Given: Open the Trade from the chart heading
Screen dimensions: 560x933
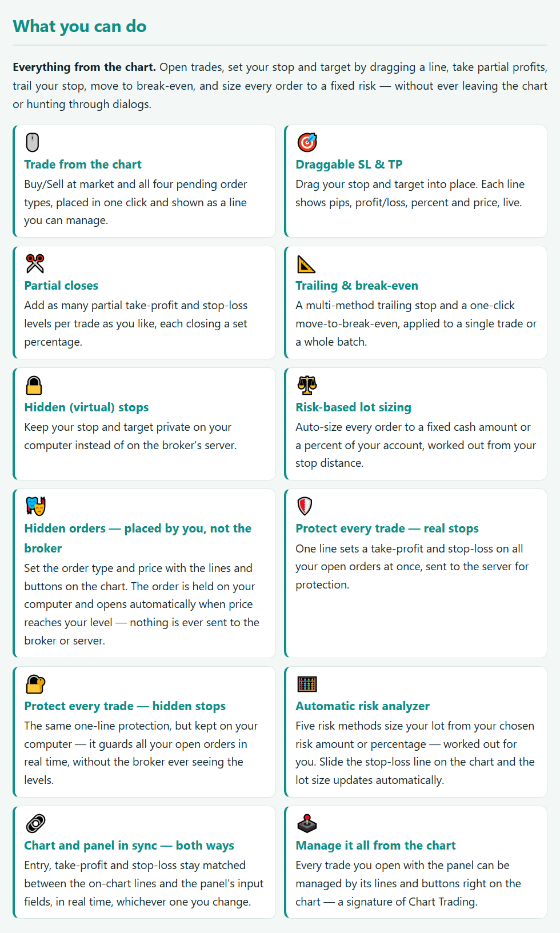Looking at the screenshot, I should (83, 165).
